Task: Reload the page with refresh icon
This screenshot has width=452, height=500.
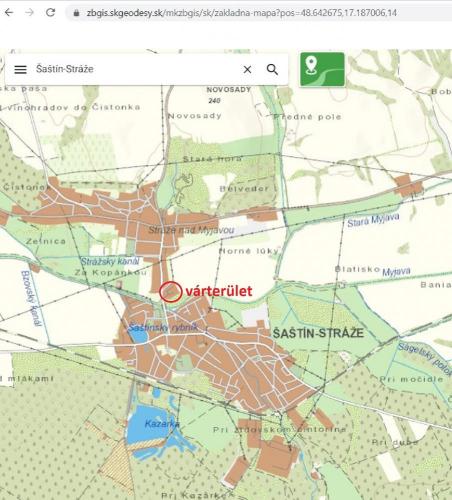Action: (50, 13)
